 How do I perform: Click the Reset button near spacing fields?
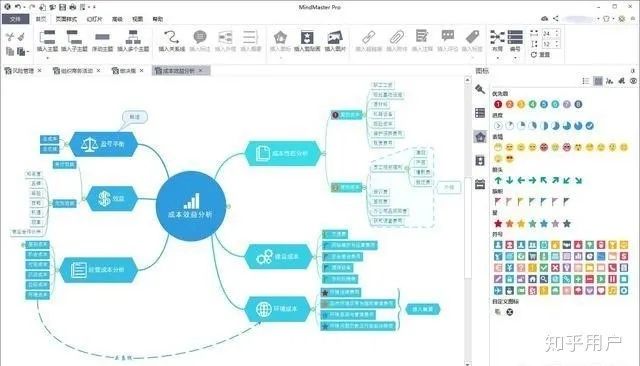[540, 54]
